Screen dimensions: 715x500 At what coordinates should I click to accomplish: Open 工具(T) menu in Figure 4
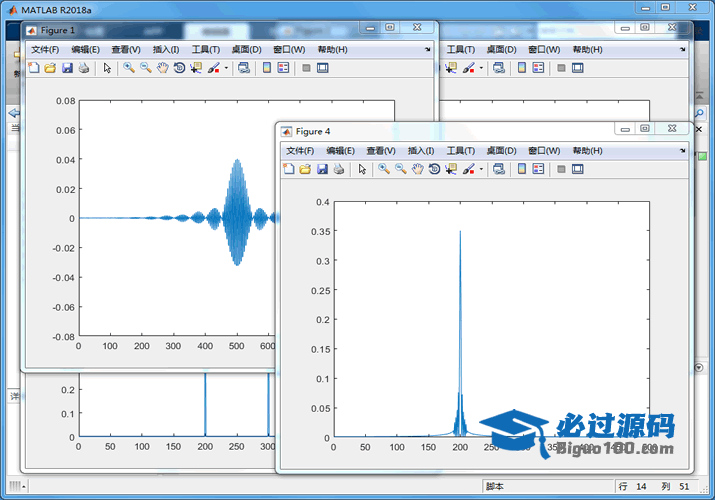tap(461, 150)
